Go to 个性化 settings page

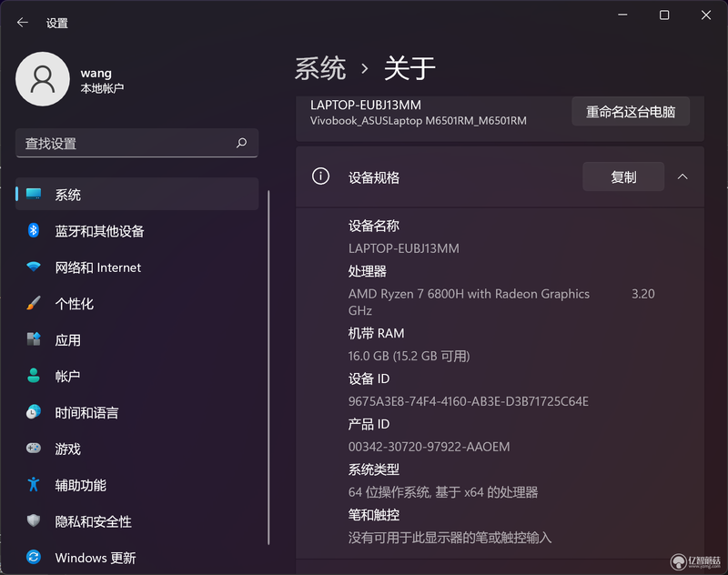(x=137, y=304)
